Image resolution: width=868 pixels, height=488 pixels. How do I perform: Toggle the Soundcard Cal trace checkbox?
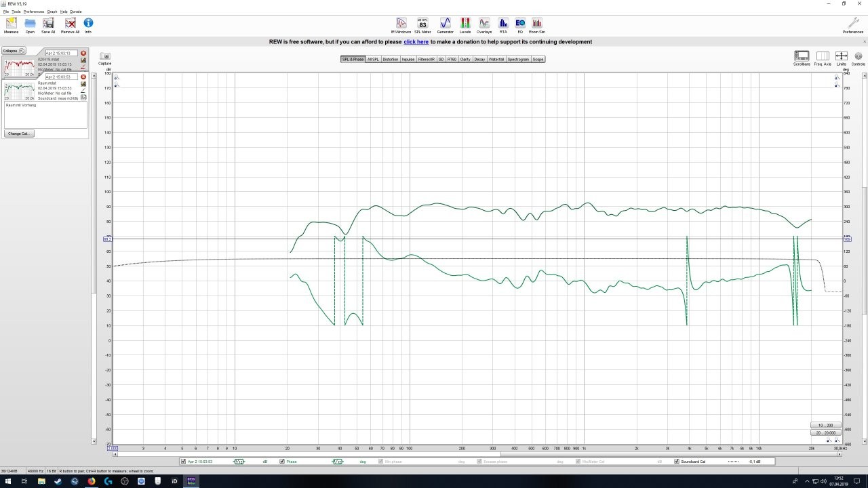(677, 462)
